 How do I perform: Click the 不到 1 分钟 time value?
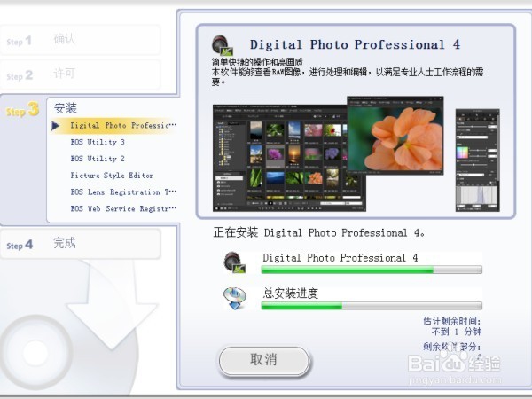[x=457, y=332]
